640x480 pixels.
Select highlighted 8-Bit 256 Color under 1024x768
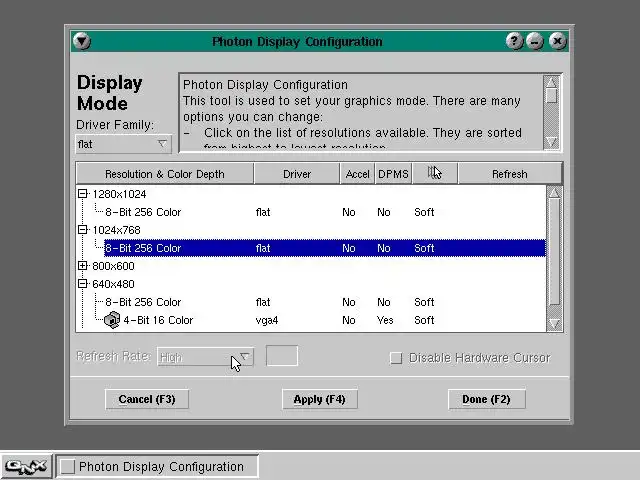(325, 248)
